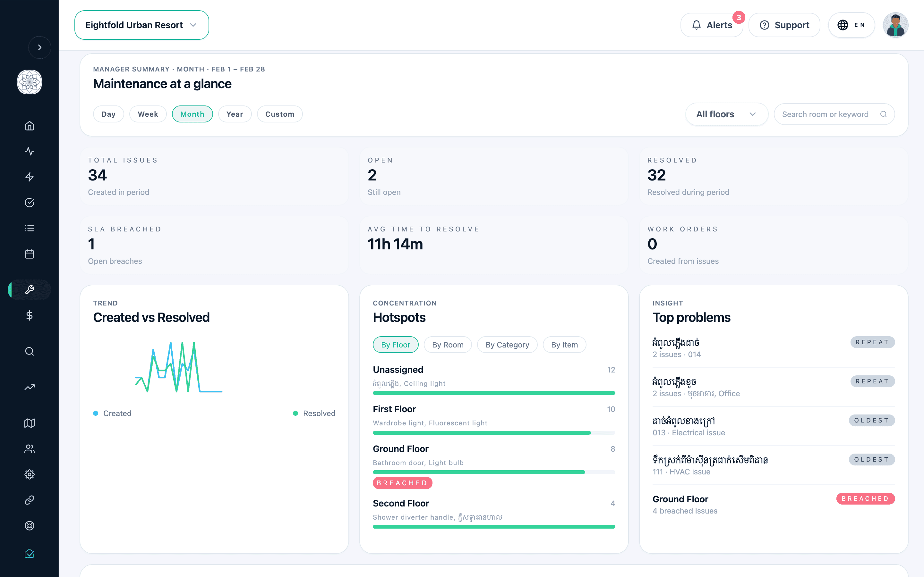Open the Home dashboard icon in sidebar
The image size is (924, 577).
30,126
